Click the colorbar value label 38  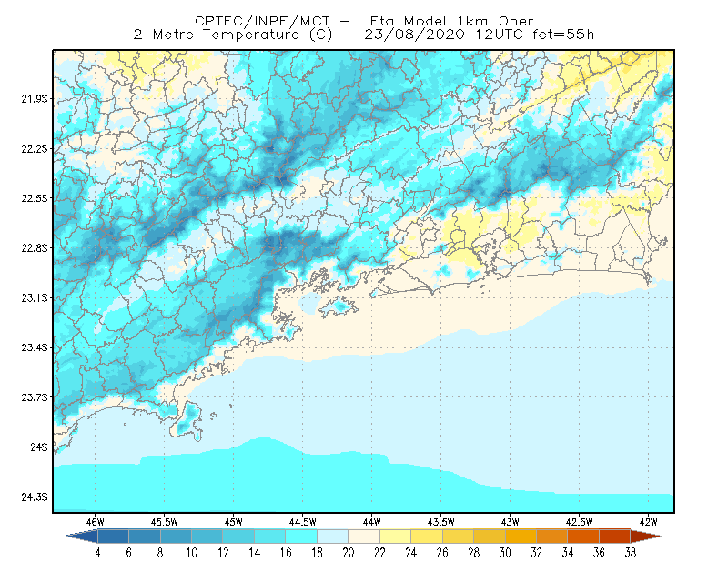[630, 553]
